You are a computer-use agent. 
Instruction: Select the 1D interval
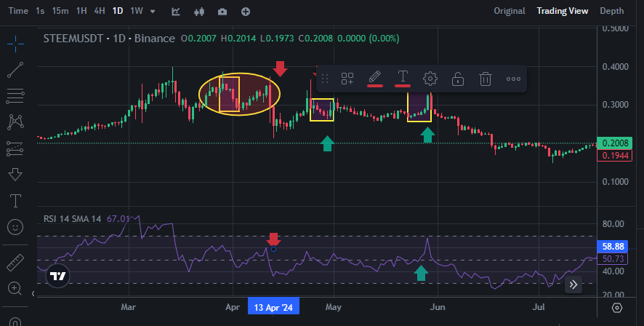coord(118,11)
